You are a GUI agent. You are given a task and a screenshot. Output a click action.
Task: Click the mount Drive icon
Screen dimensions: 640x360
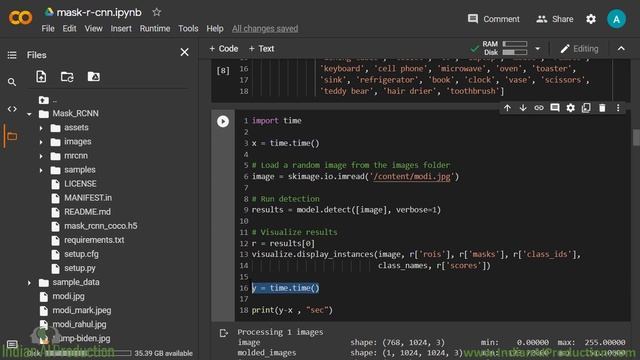click(x=93, y=76)
